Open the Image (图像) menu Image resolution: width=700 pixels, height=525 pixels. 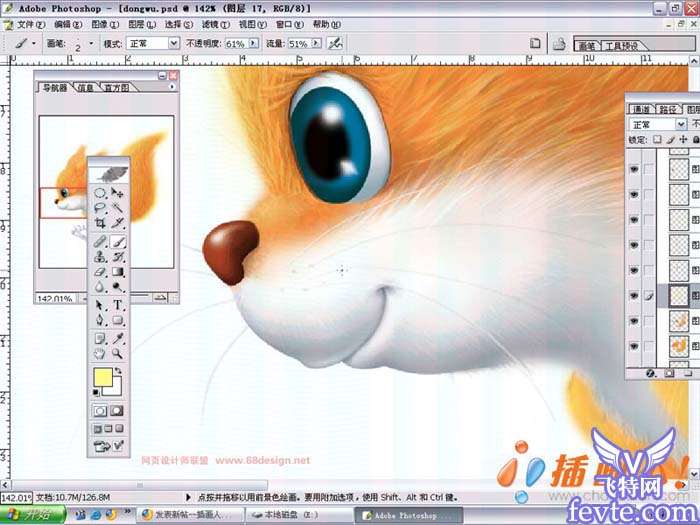pyautogui.click(x=105, y=24)
